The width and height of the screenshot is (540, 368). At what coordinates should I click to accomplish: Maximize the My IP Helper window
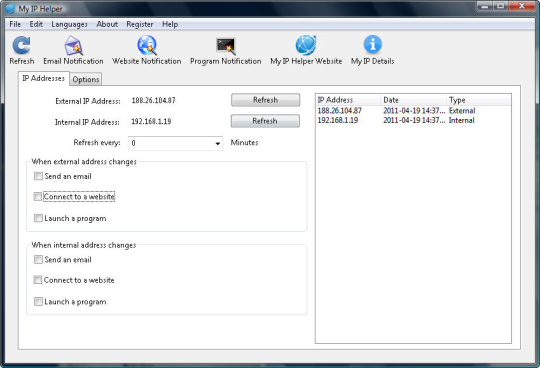(501, 6)
